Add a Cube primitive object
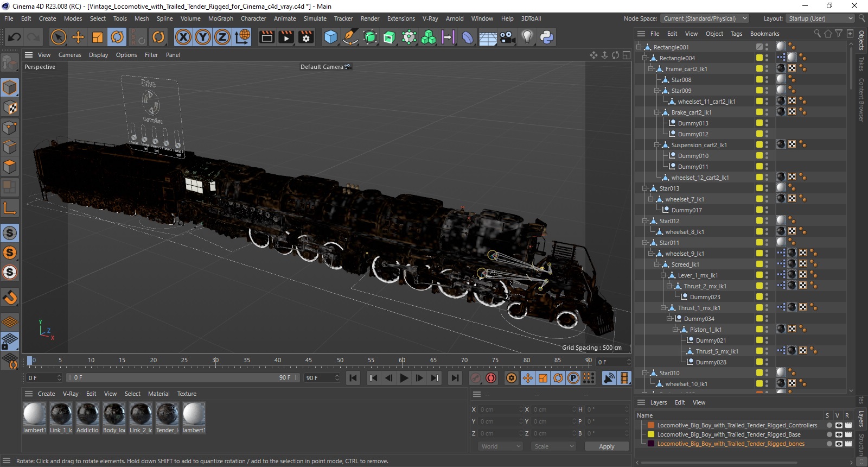Screen dimensions: 868x467 pos(330,37)
